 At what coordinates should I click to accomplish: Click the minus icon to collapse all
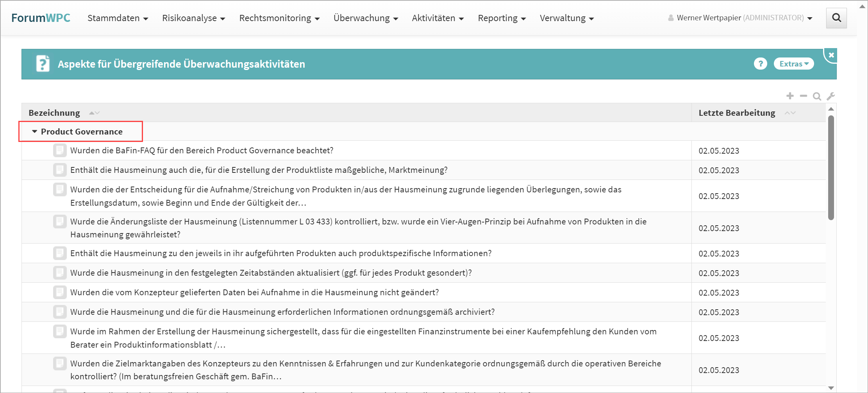point(803,96)
